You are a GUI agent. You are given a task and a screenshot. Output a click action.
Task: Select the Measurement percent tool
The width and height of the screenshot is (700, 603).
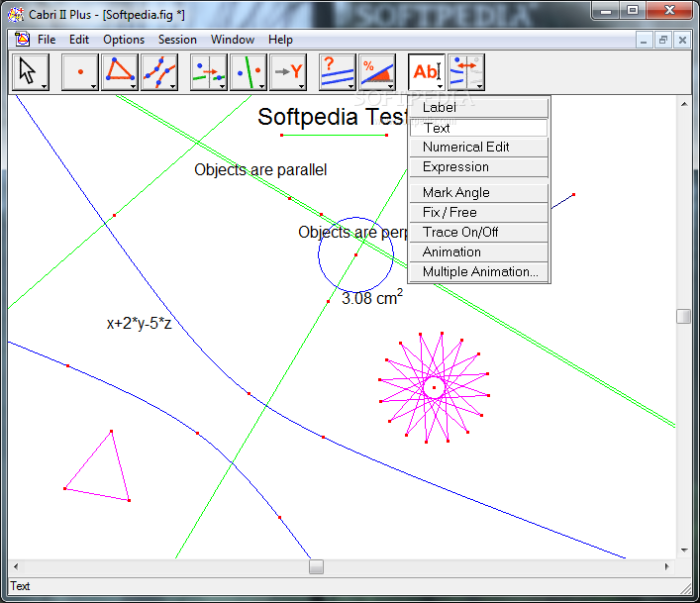click(x=377, y=72)
